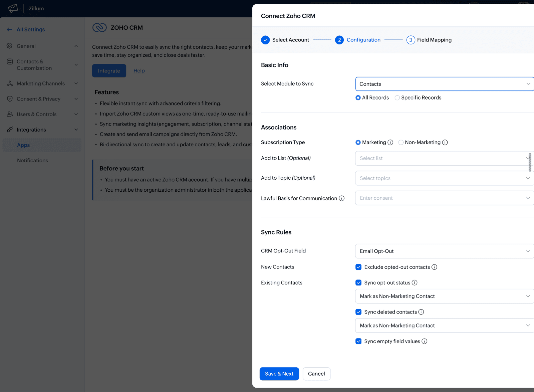Click the Contacts & Customization sidebar icon

pos(10,61)
